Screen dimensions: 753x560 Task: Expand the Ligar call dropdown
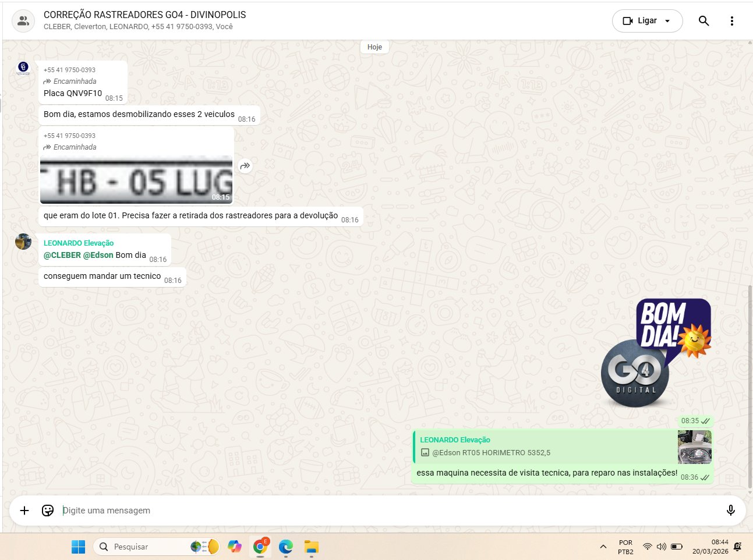[x=667, y=21]
